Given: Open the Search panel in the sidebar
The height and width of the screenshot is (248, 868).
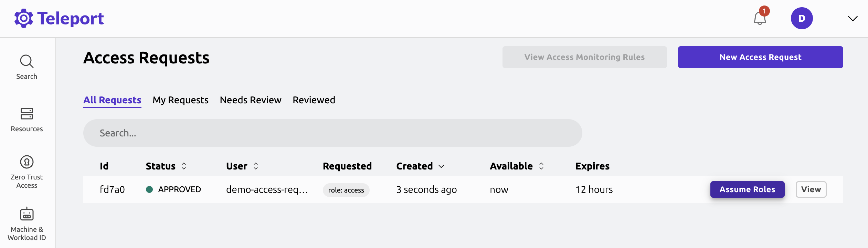Looking at the screenshot, I should tap(27, 66).
